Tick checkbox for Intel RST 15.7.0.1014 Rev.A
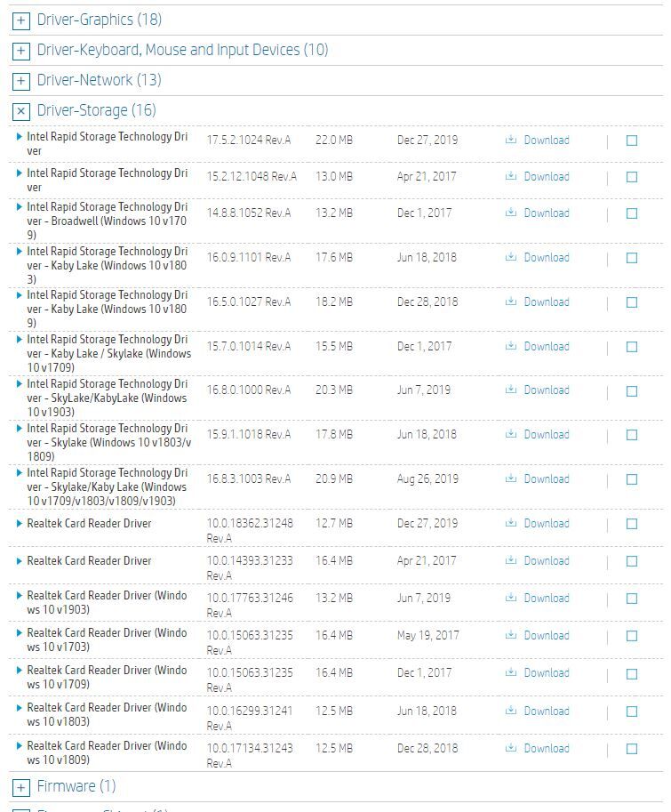 (632, 347)
